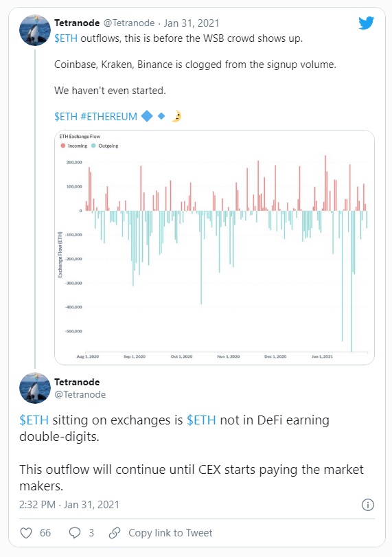Open Tetranode's orca avatar in top tweet

35,30
